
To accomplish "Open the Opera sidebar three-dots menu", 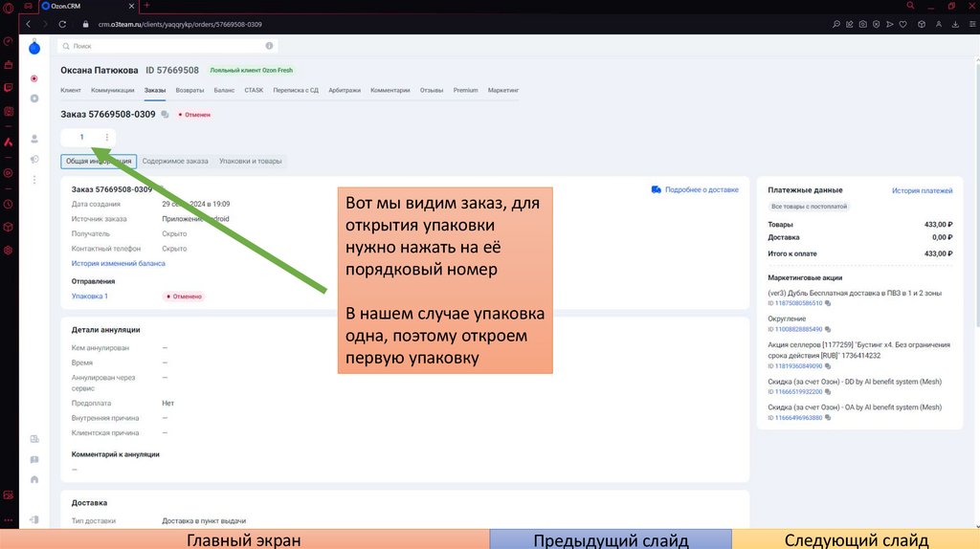I will [x=8, y=519].
